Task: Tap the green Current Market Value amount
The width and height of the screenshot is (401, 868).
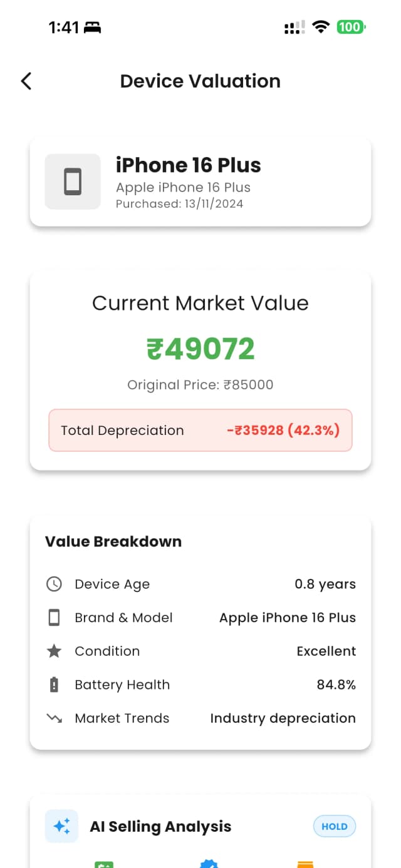Action: tap(200, 349)
